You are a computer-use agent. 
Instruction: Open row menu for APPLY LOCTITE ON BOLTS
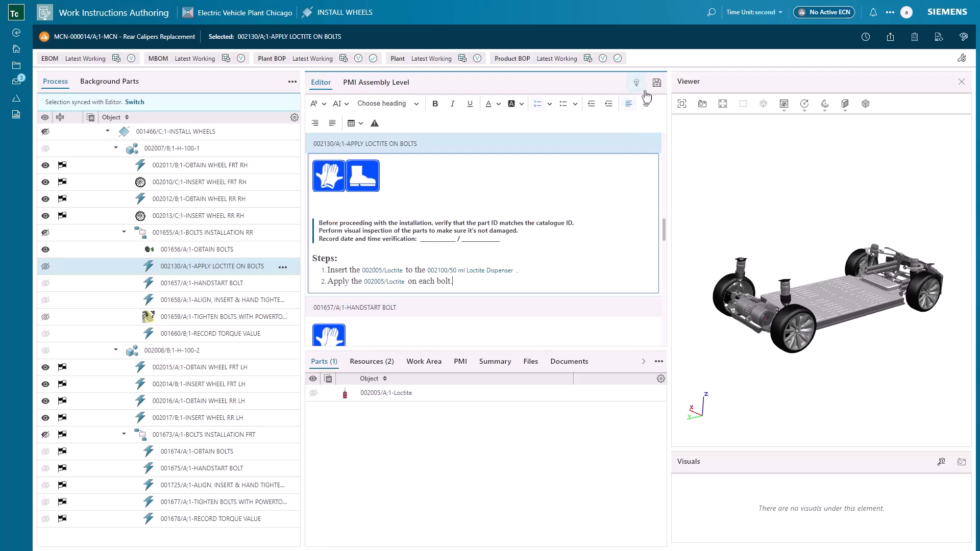283,267
